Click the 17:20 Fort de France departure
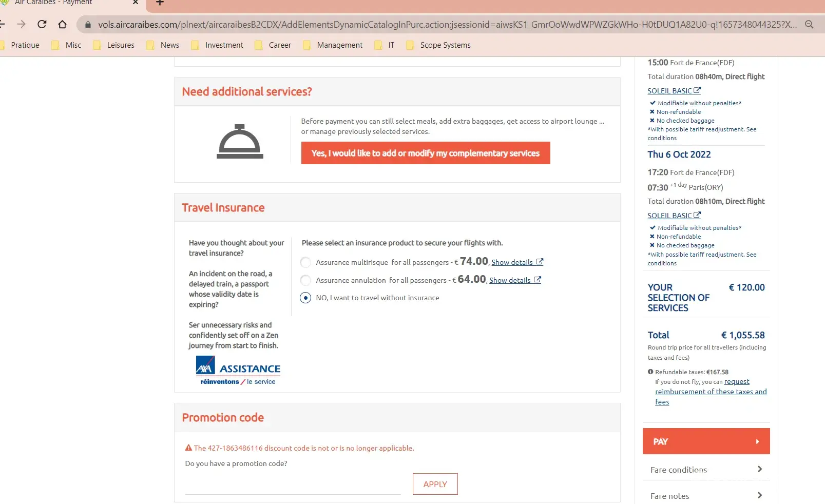Image resolution: width=825 pixels, height=504 pixels. pos(691,172)
